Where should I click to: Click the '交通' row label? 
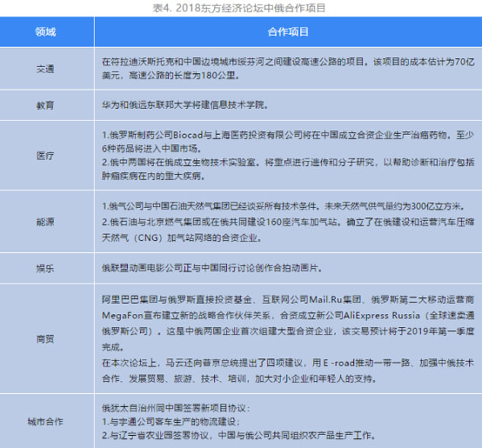[46, 69]
